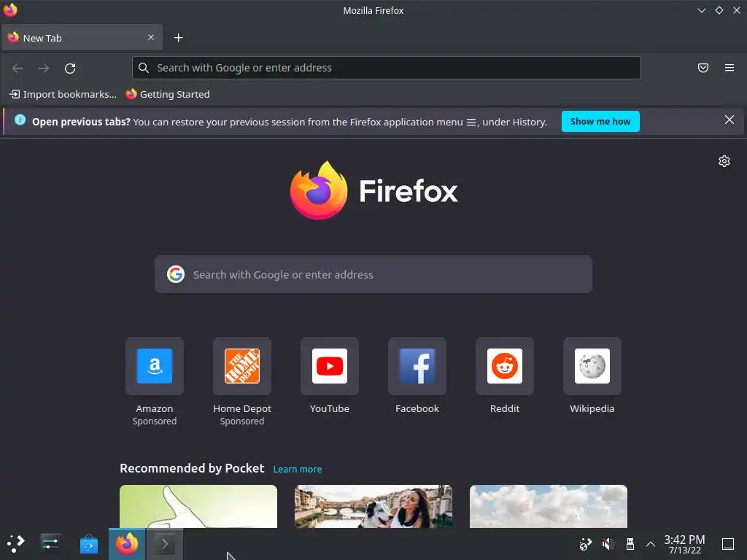
Task: Open the Pocket story with woman and dog
Action: pos(373,506)
